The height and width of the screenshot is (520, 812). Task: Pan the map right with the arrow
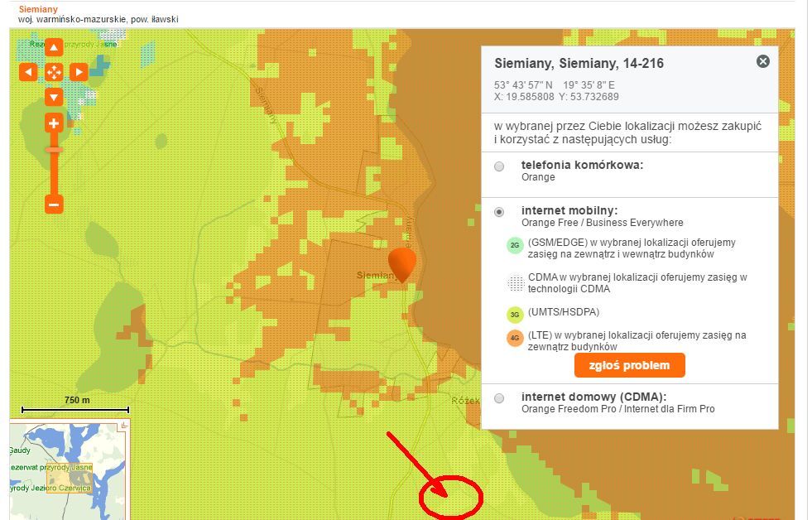coord(79,73)
